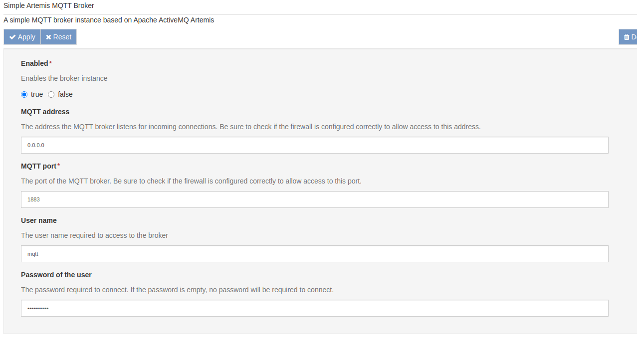Click the trash icon to delete the broker
The image size is (637, 364).
627,36
